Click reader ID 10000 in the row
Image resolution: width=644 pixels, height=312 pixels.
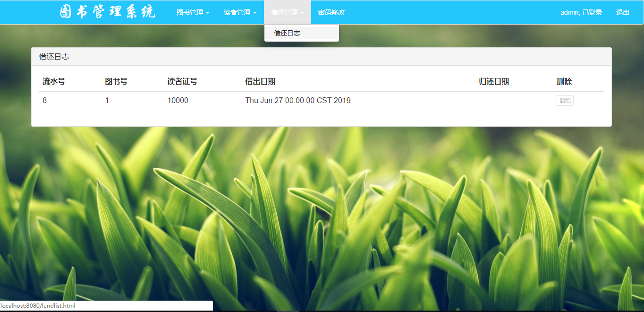point(178,100)
